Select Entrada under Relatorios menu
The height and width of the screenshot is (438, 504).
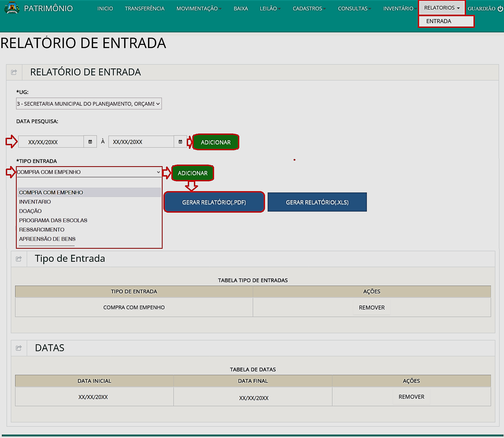(x=446, y=21)
